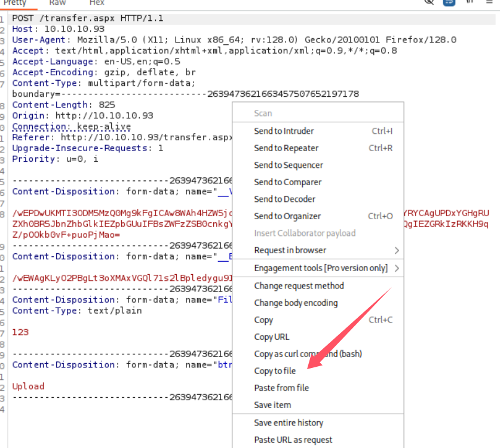Click Change request method

coord(299,286)
